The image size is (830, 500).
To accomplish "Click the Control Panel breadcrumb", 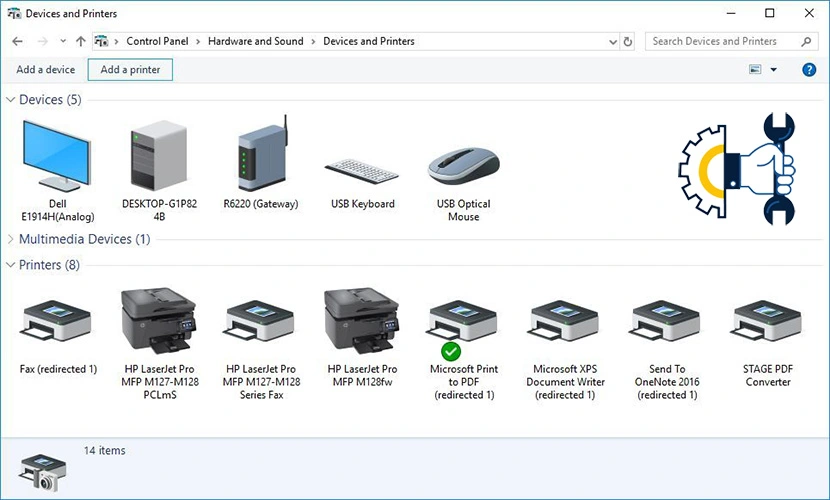I will click(157, 41).
